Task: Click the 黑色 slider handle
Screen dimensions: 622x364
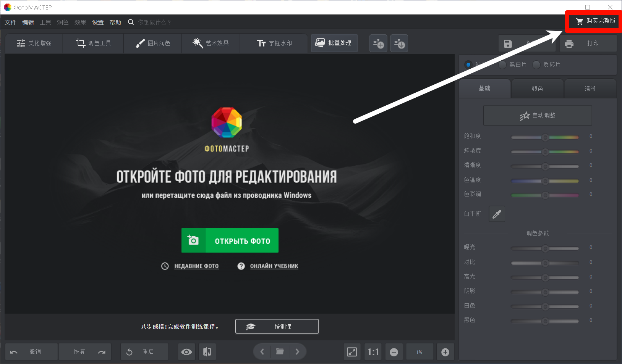Action: (x=545, y=321)
